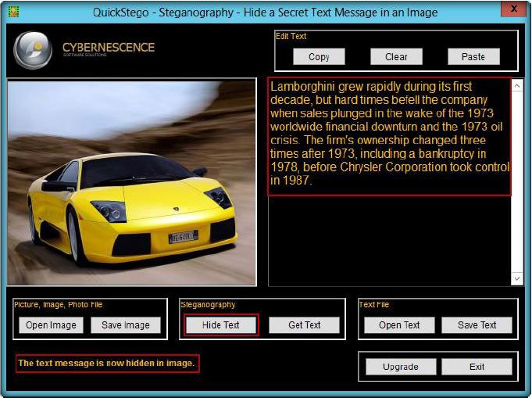The height and width of the screenshot is (398, 532).
Task: Open an image file with Open Image
Action: pos(52,325)
